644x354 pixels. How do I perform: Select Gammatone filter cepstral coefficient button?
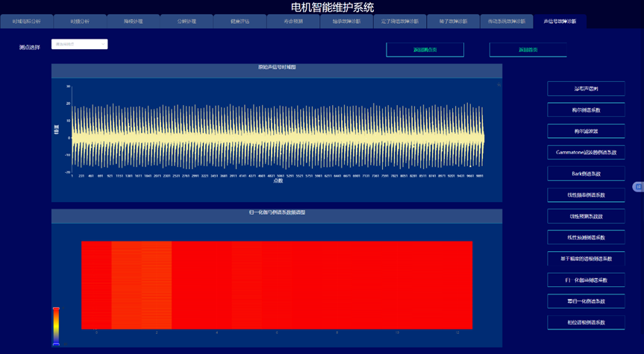586,152
